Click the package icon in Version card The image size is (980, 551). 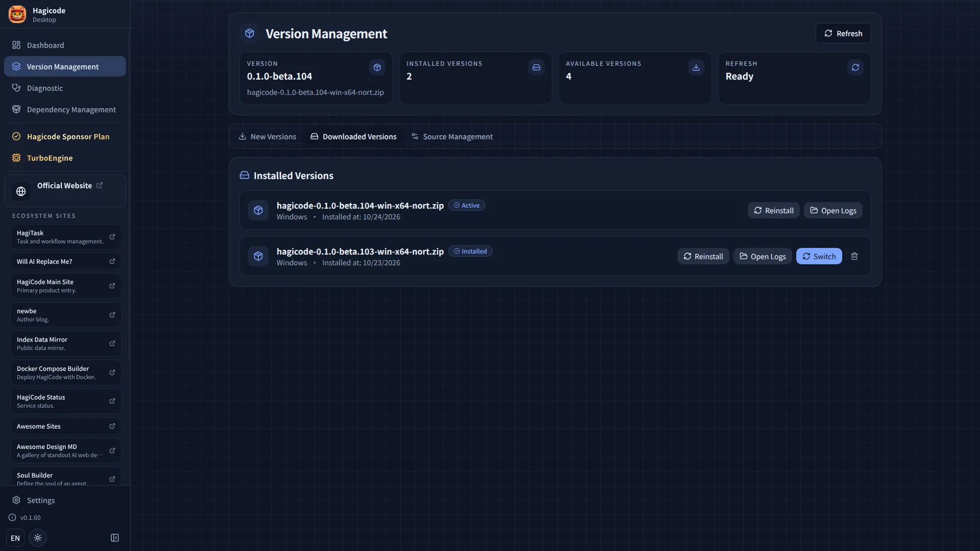click(x=377, y=67)
